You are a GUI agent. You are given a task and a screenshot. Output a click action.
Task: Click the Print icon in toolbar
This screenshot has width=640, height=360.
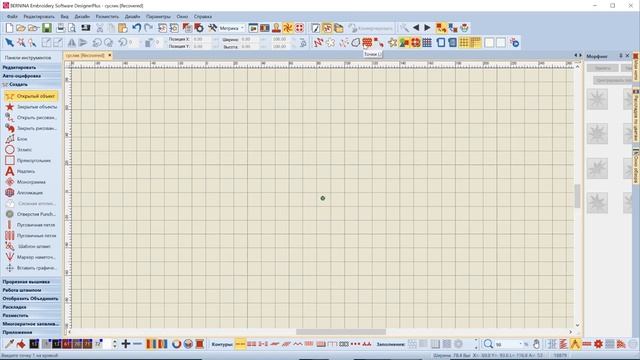tap(60, 28)
